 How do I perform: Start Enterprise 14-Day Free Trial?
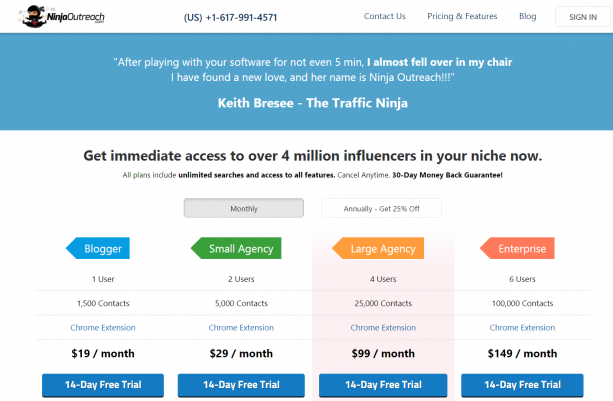tap(522, 385)
